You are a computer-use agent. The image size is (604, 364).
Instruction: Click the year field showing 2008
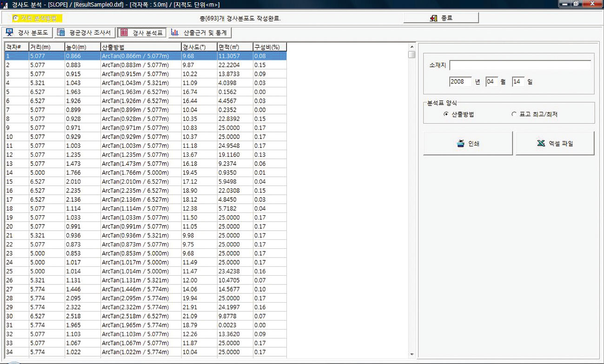click(460, 82)
